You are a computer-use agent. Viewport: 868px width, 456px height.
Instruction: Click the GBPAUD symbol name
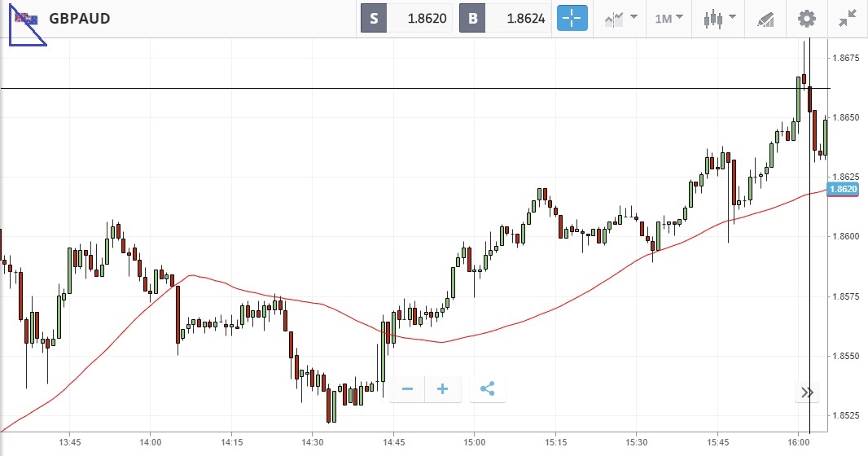pos(80,18)
